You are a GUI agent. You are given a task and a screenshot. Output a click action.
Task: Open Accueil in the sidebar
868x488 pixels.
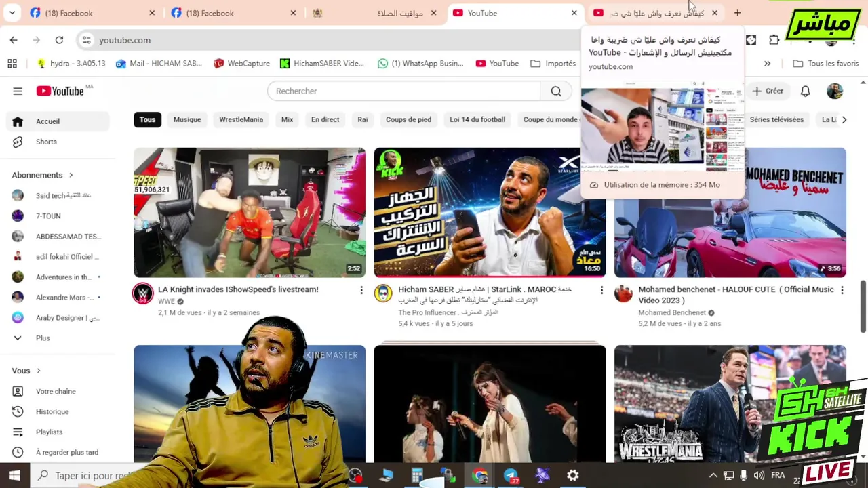pyautogui.click(x=58, y=121)
